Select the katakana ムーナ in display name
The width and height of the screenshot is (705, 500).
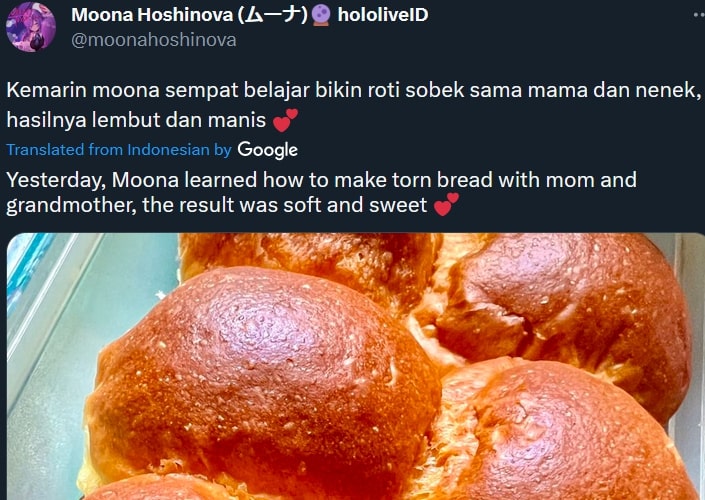point(273,15)
